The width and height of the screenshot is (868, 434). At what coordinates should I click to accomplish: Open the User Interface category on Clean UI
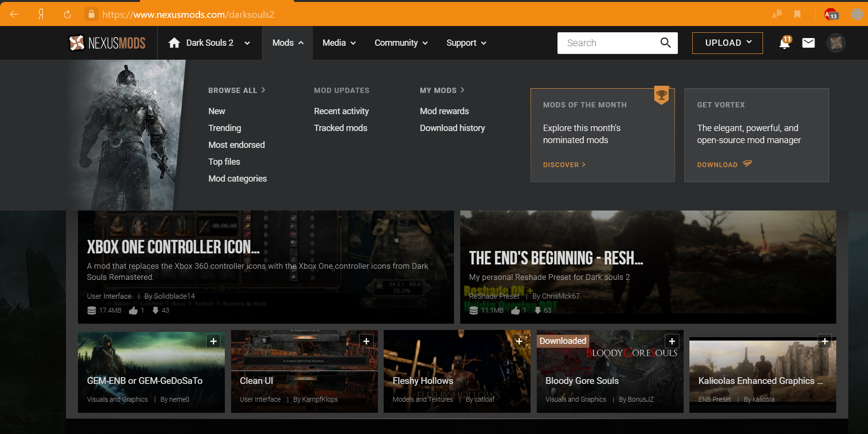(x=260, y=399)
